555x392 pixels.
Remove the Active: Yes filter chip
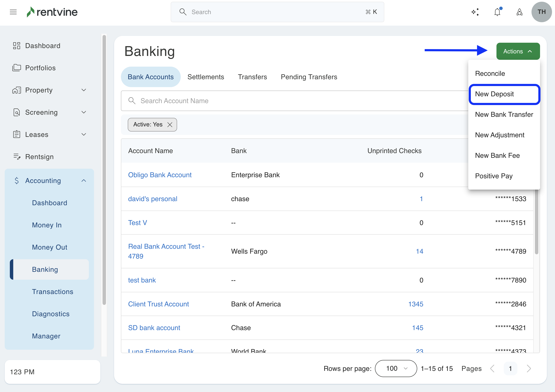pyautogui.click(x=170, y=125)
